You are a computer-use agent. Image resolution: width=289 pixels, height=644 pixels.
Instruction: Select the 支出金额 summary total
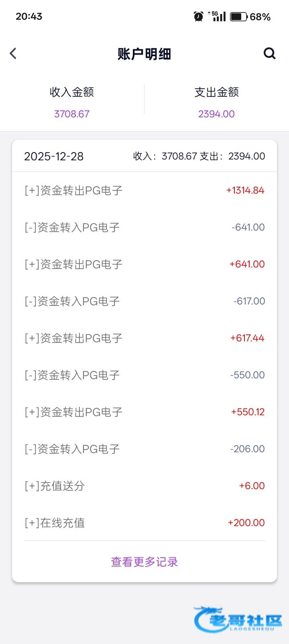click(x=216, y=102)
